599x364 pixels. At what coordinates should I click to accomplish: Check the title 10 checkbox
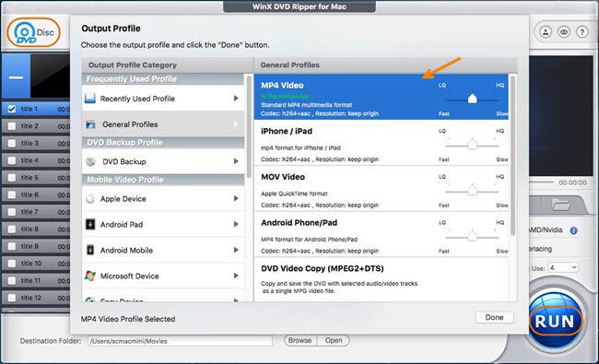12,264
